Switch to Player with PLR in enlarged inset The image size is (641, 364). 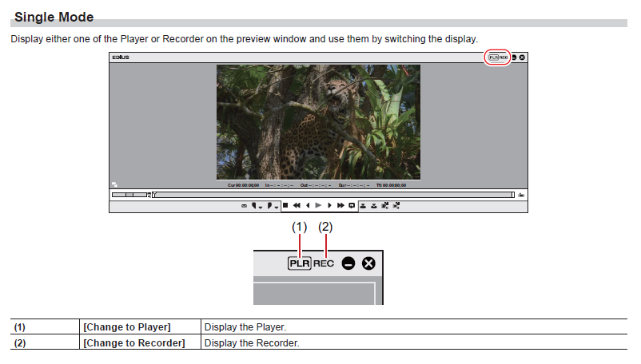300,263
